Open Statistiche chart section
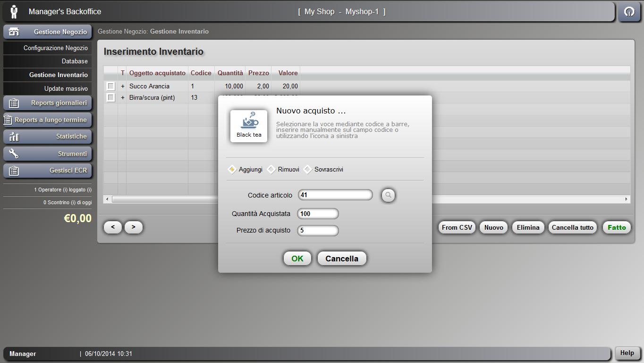Image resolution: width=644 pixels, height=363 pixels. tap(47, 137)
